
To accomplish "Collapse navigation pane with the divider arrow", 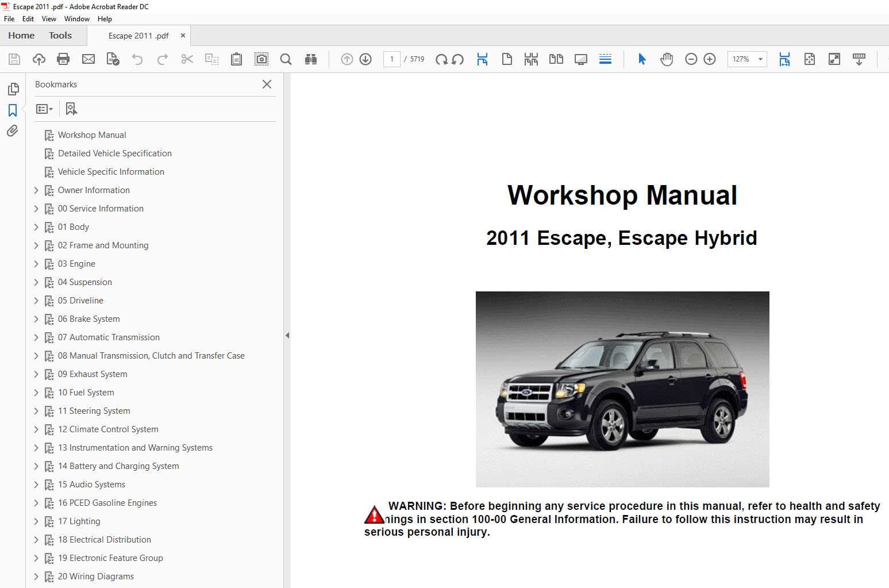I will pyautogui.click(x=287, y=335).
